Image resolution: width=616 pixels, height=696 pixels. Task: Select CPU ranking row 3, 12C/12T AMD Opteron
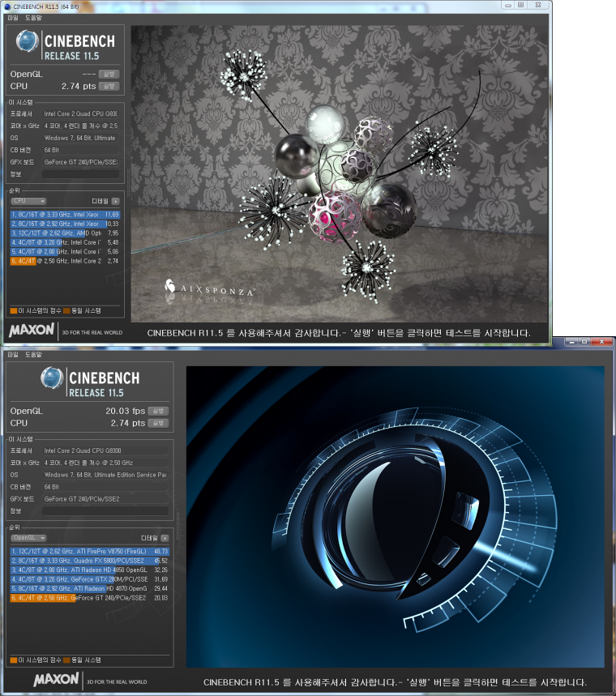(x=66, y=233)
